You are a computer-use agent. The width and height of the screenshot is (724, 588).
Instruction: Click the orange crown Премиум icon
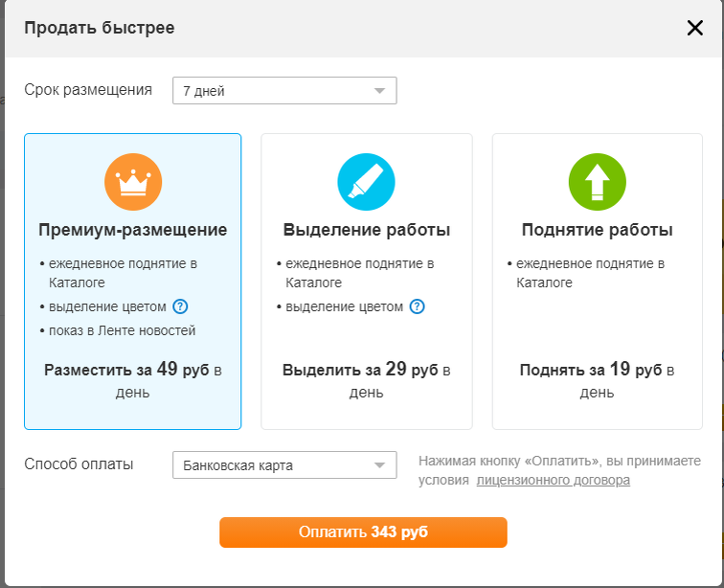133,182
